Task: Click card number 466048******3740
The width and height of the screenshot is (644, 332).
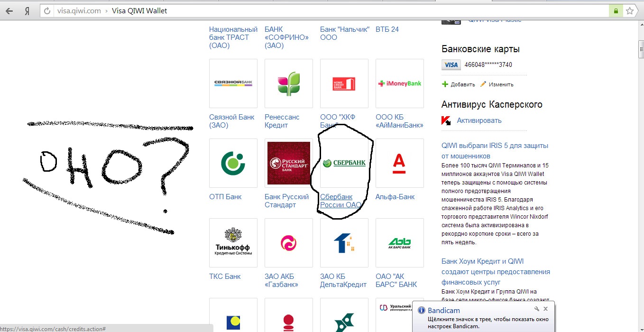Action: pyautogui.click(x=488, y=65)
